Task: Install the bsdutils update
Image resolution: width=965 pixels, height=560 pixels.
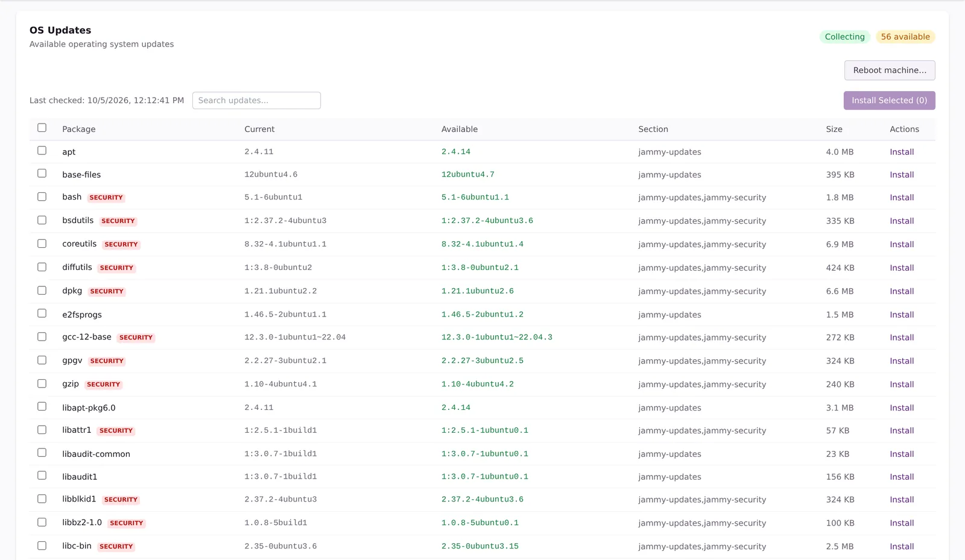Action: [x=902, y=221]
